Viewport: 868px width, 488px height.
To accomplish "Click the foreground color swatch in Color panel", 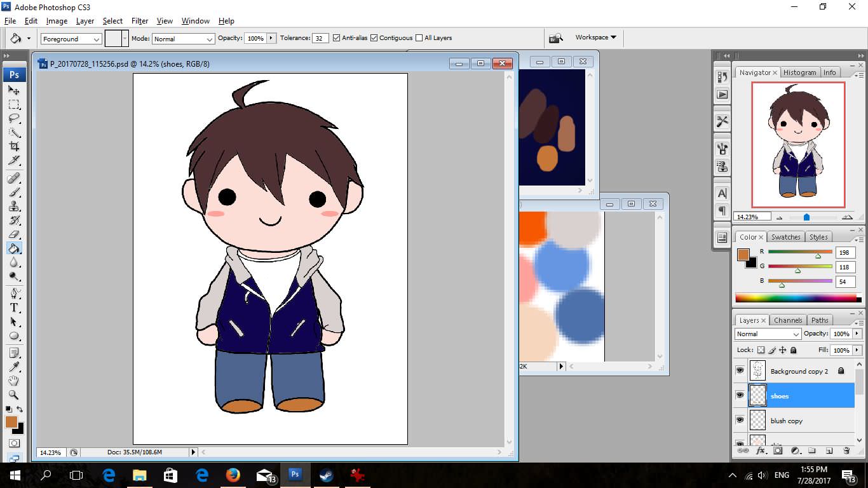I will pyautogui.click(x=743, y=255).
